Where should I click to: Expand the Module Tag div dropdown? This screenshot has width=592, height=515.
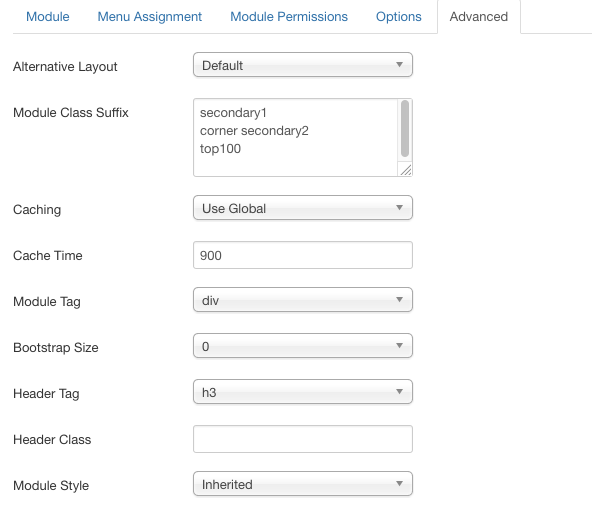tap(303, 300)
